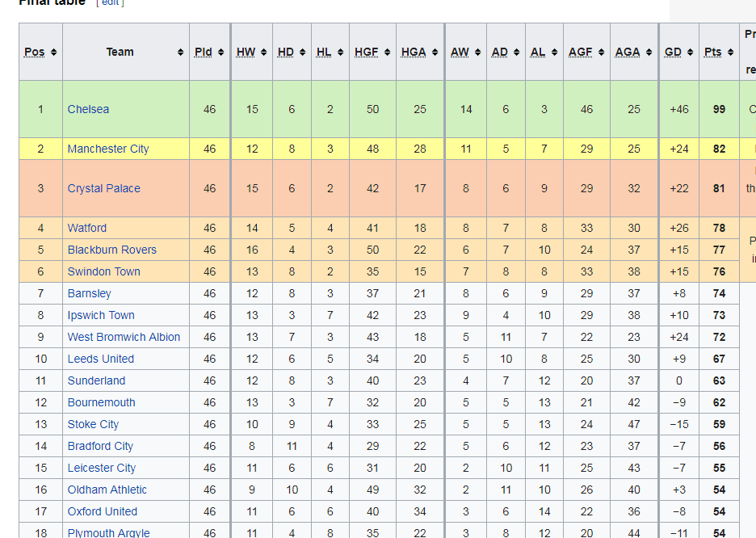This screenshot has height=538, width=756.
Task: Open the Oxford United link
Action: pyautogui.click(x=103, y=511)
